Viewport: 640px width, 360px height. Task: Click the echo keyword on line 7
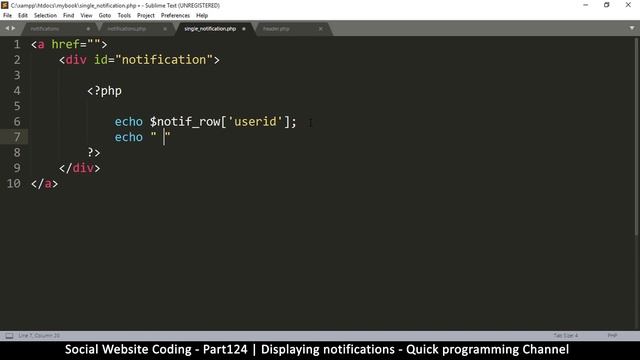coord(129,137)
